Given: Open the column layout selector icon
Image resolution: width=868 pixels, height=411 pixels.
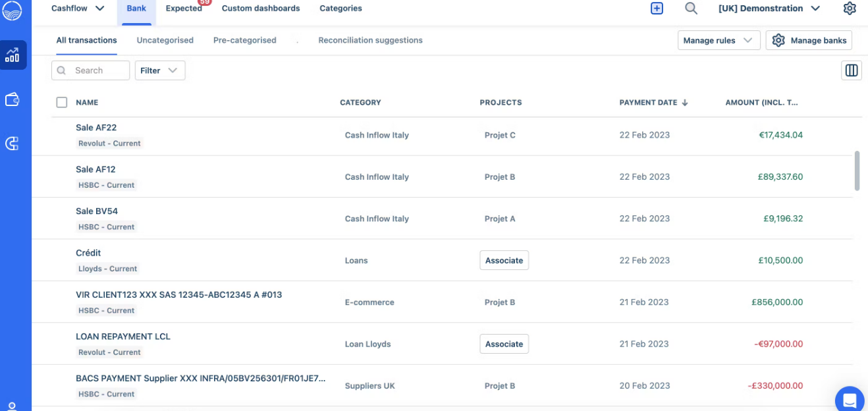Looking at the screenshot, I should 852,70.
